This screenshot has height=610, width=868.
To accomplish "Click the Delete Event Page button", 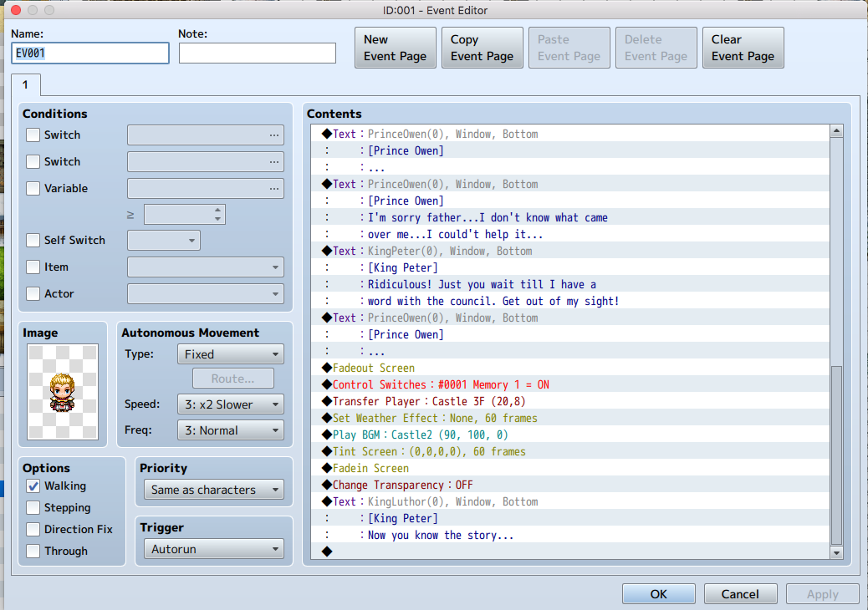I will 656,48.
